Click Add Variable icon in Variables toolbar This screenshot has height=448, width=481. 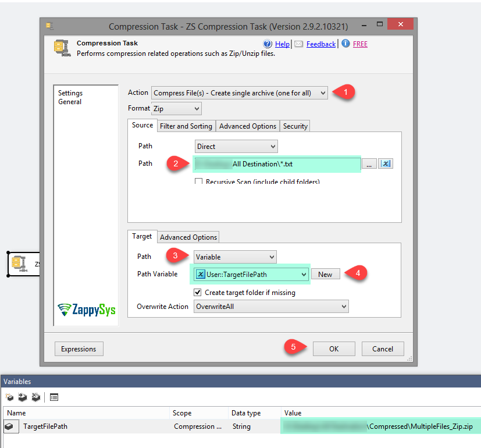click(x=9, y=397)
